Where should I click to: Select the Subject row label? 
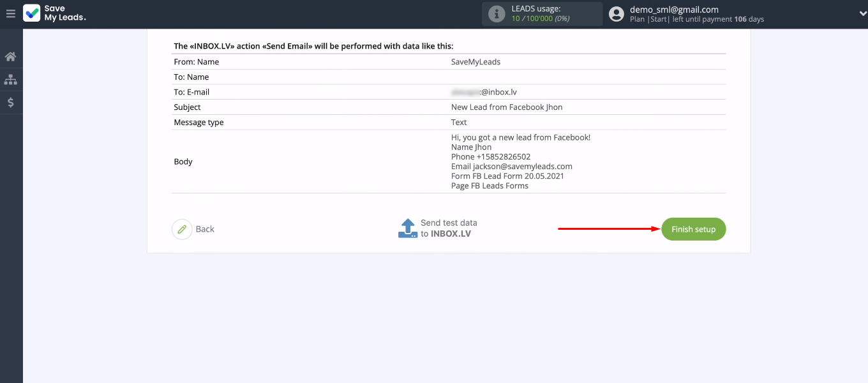[187, 107]
